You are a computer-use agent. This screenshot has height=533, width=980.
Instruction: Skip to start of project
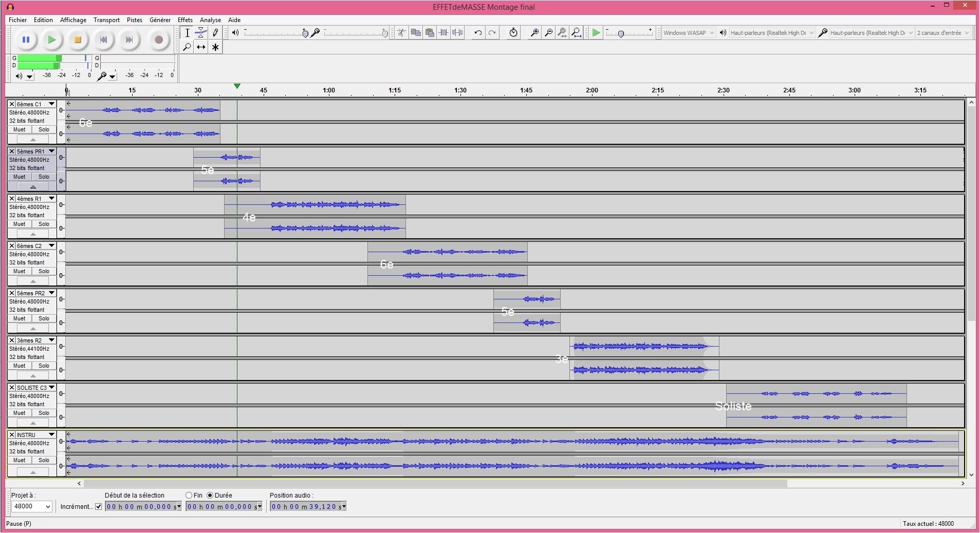pos(104,40)
